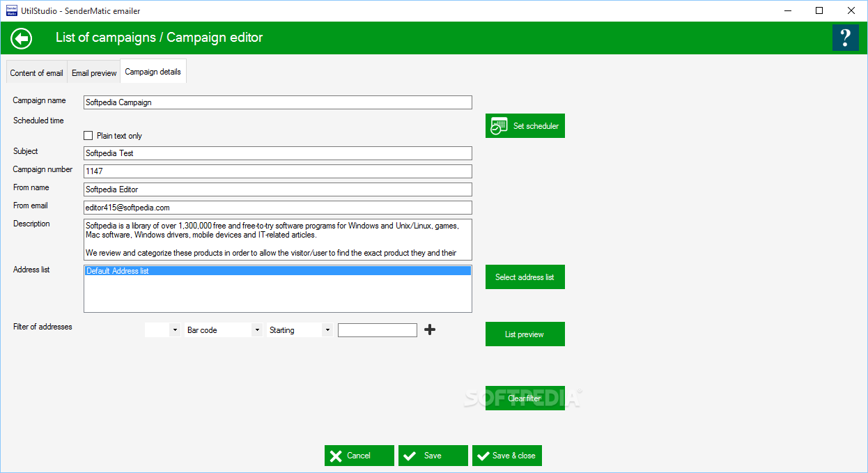868x473 pixels.
Task: Click the plus icon to add filter
Action: (430, 329)
